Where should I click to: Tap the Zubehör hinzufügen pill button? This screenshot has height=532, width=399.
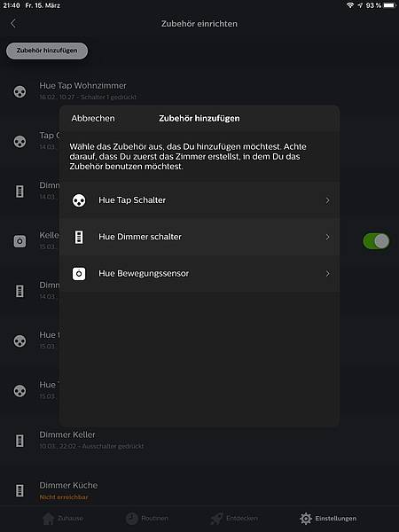(47, 51)
